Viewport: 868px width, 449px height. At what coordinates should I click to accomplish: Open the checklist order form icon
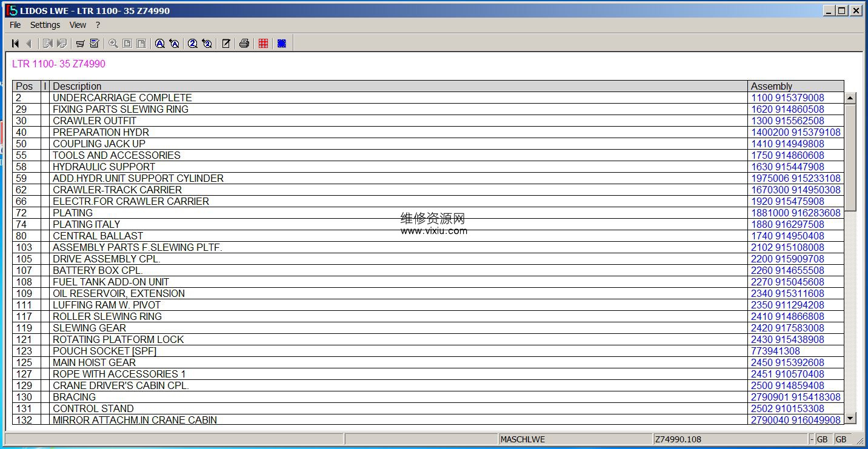click(x=95, y=43)
